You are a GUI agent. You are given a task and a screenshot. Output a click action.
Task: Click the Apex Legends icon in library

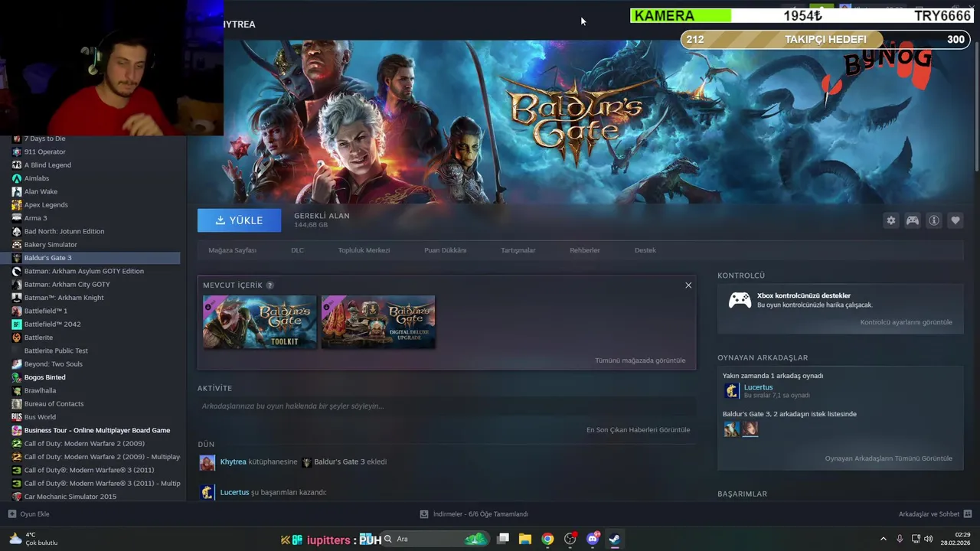click(x=17, y=205)
